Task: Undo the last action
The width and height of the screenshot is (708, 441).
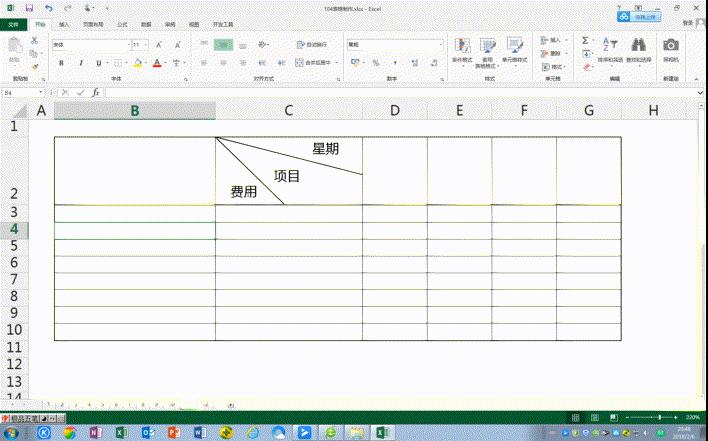Action: coord(48,8)
